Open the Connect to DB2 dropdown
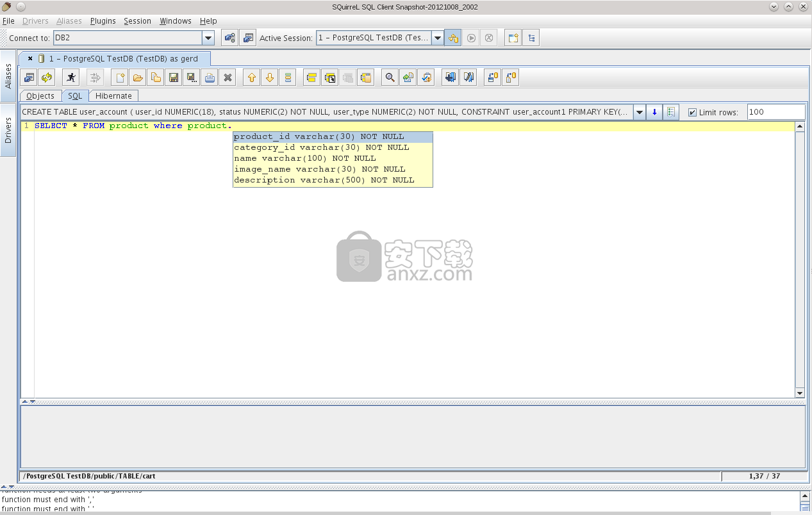The image size is (812, 515). (x=208, y=38)
